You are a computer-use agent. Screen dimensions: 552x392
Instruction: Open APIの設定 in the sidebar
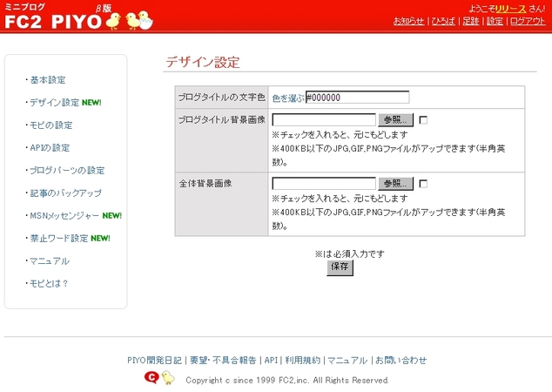[x=50, y=147]
